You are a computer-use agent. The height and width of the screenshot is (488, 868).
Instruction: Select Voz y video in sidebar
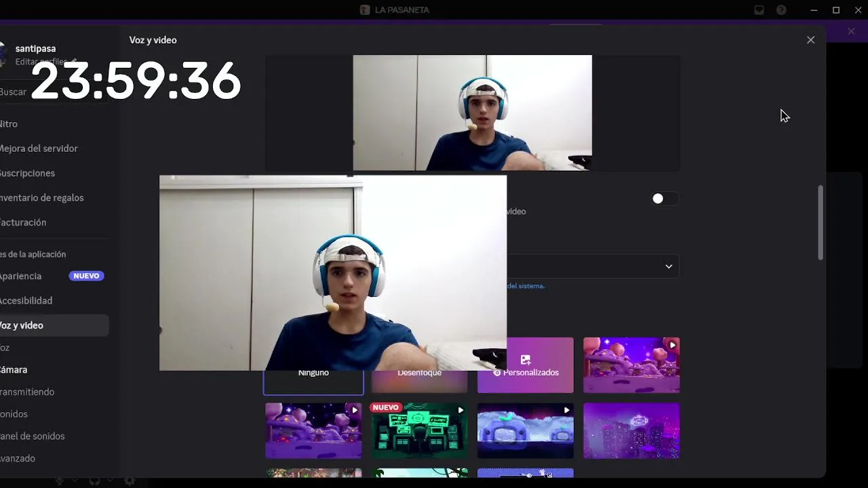(54, 325)
